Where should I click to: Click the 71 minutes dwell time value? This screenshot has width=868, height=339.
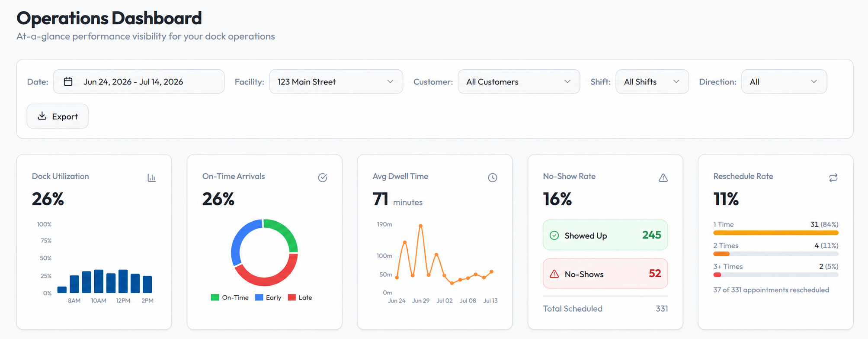pos(397,200)
